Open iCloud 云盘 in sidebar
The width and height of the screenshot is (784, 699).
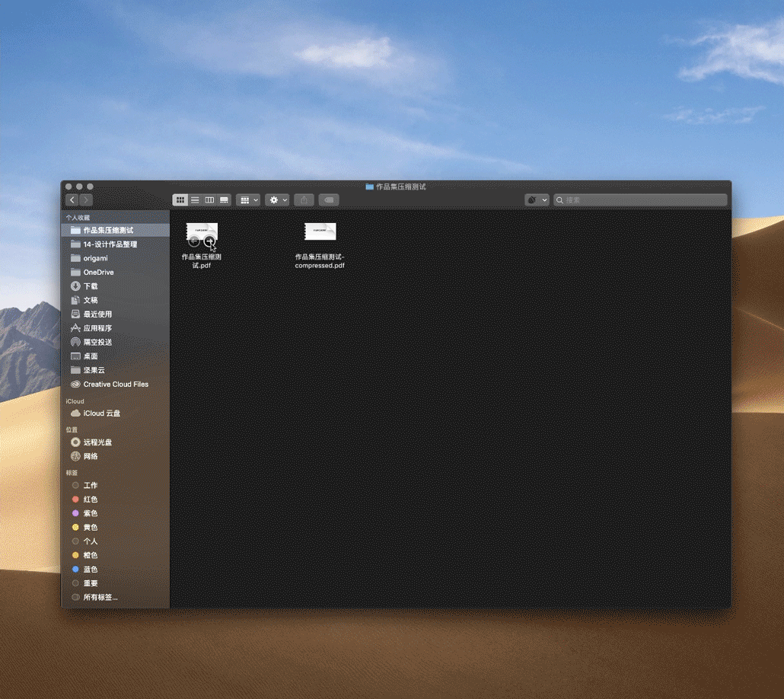click(116, 413)
